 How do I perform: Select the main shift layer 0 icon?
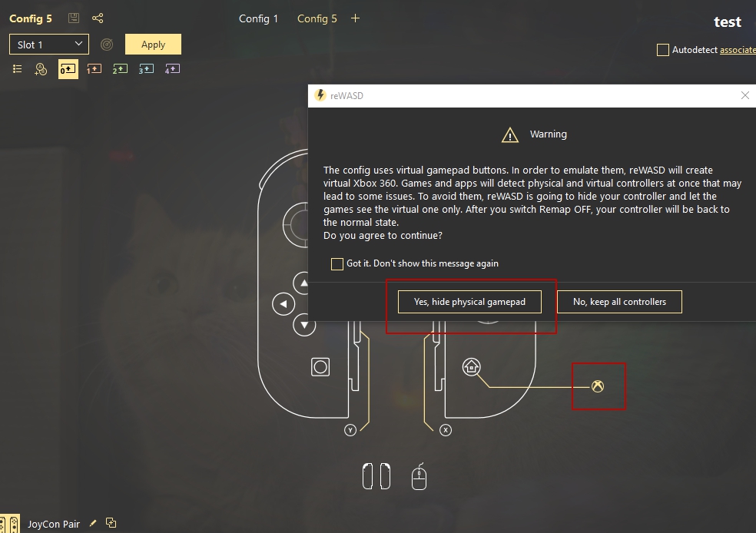(x=68, y=69)
